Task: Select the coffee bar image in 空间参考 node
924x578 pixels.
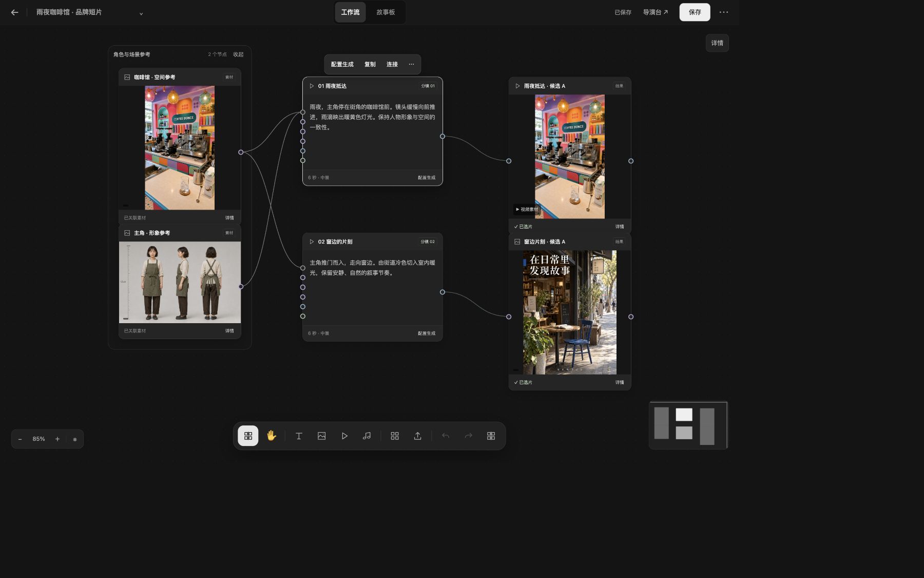Action: (x=180, y=148)
